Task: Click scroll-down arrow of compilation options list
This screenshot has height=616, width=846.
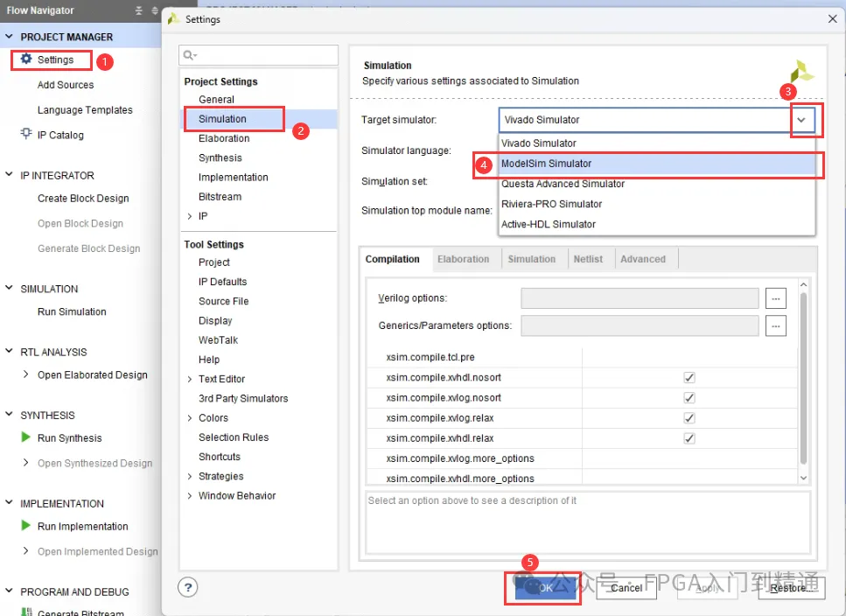Action: coord(803,478)
